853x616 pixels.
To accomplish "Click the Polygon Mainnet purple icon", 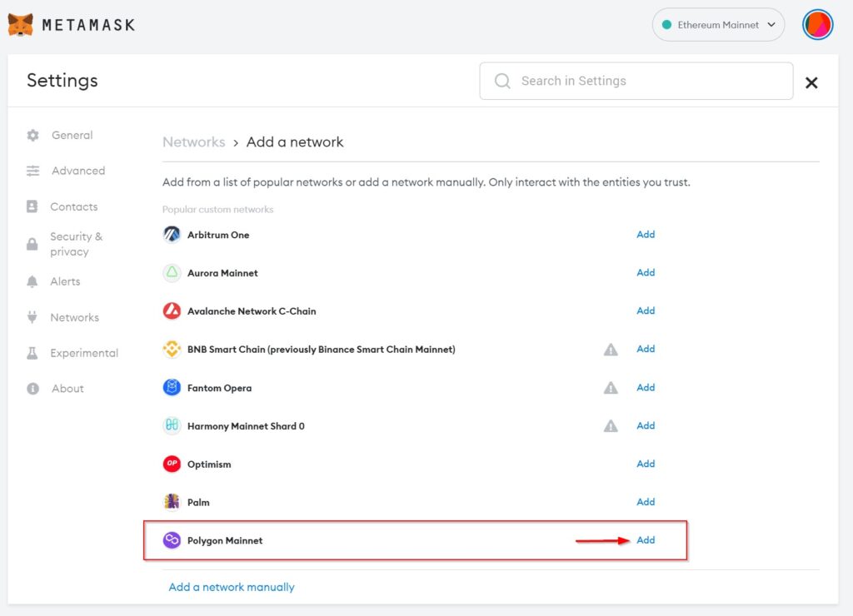I will pos(172,541).
